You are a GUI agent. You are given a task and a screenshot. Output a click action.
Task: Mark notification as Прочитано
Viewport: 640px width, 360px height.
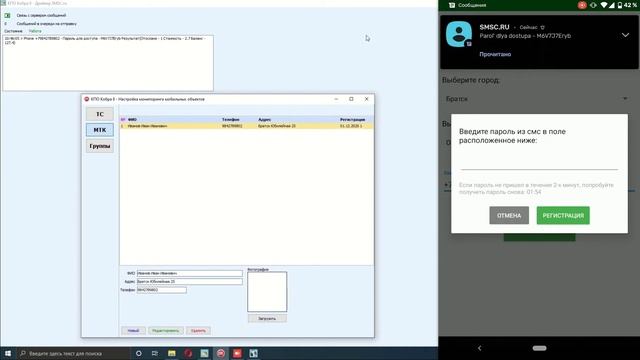495,54
